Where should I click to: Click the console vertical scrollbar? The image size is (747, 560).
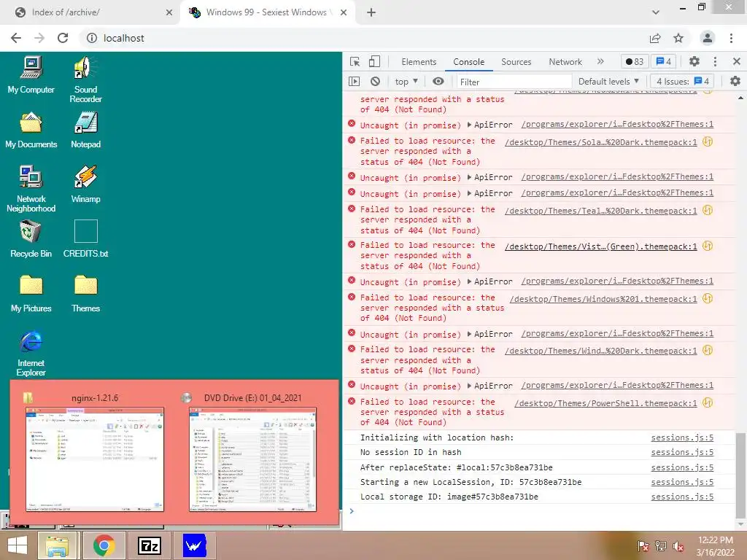[x=740, y=476]
